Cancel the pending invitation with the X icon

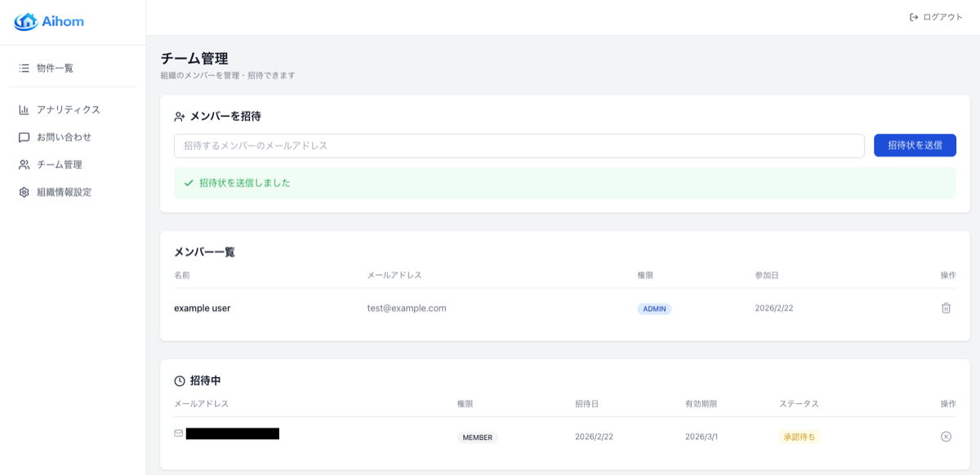[946, 437]
